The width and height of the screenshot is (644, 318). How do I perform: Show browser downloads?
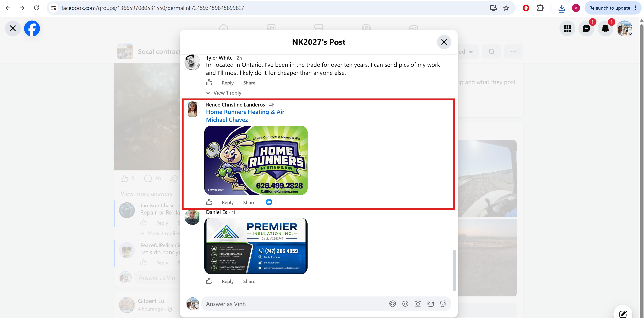pos(561,9)
